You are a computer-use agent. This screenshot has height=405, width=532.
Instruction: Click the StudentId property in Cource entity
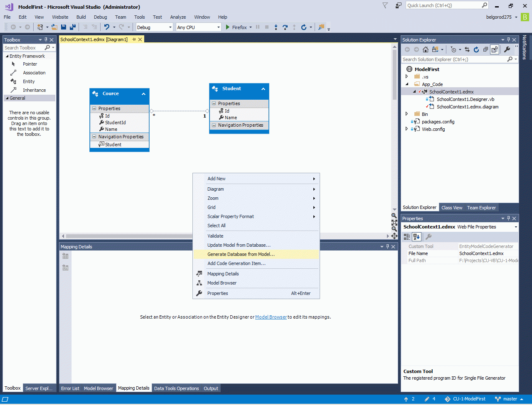pyautogui.click(x=115, y=123)
